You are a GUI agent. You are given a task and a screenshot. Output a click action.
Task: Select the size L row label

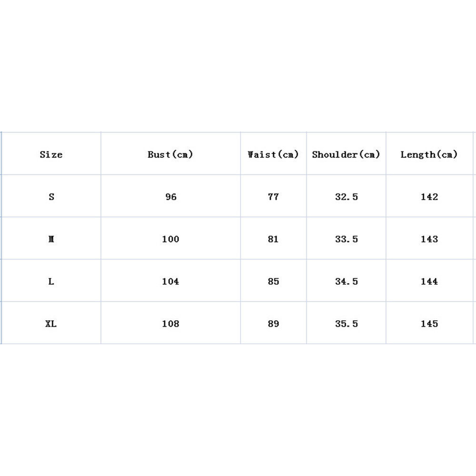[x=51, y=281]
